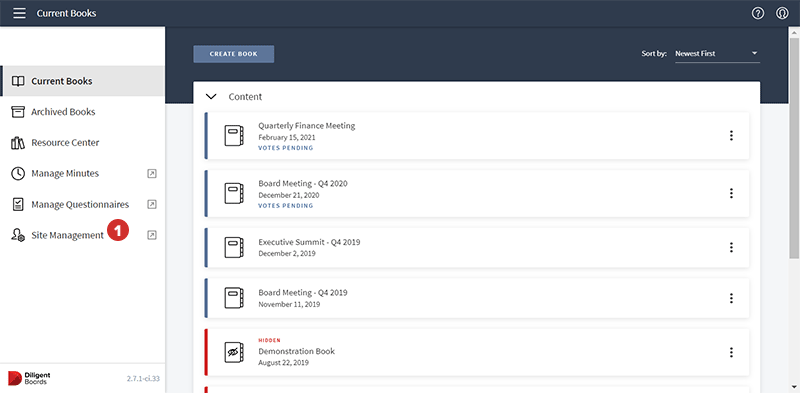Open Sort by Newest First dropdown
Viewport: 800px width, 393px height.
(x=717, y=54)
